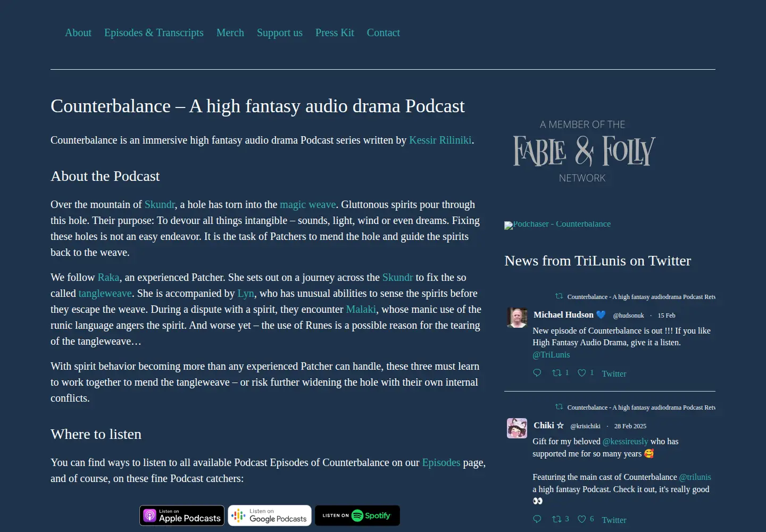This screenshot has width=766, height=532.
Task: Open the Malaki character link
Action: pyautogui.click(x=361, y=309)
